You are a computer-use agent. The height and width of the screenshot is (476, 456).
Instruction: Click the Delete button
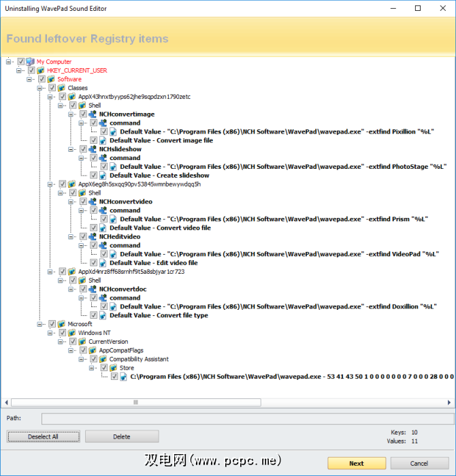point(122,437)
